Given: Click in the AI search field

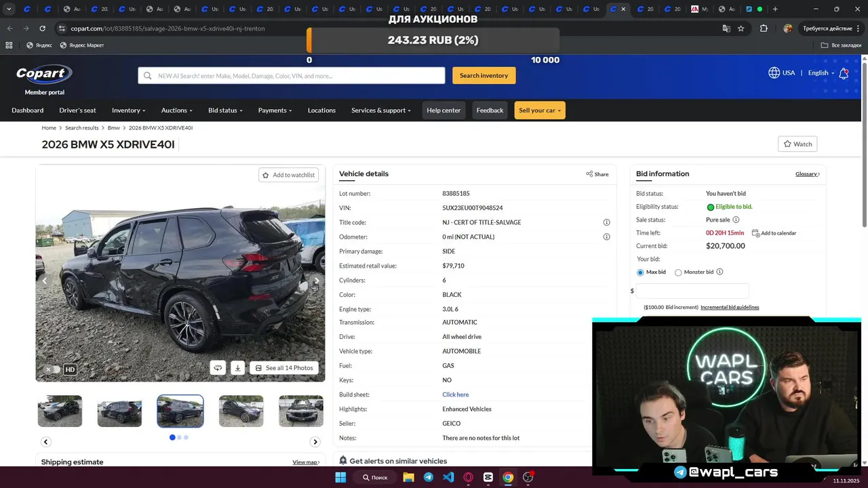Looking at the screenshot, I should [x=292, y=75].
